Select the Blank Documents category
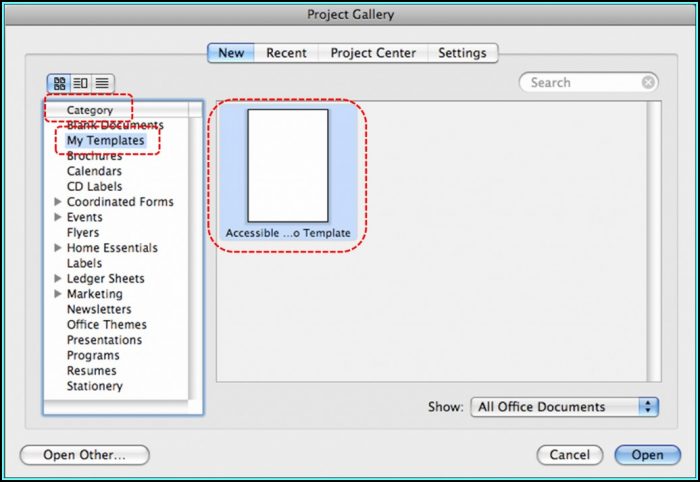This screenshot has height=482, width=700. [115, 125]
